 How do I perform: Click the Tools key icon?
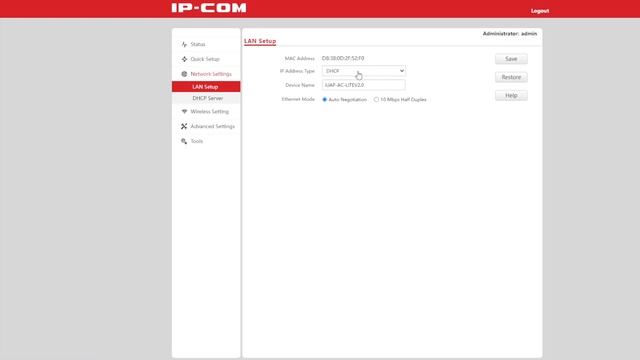pos(184,141)
